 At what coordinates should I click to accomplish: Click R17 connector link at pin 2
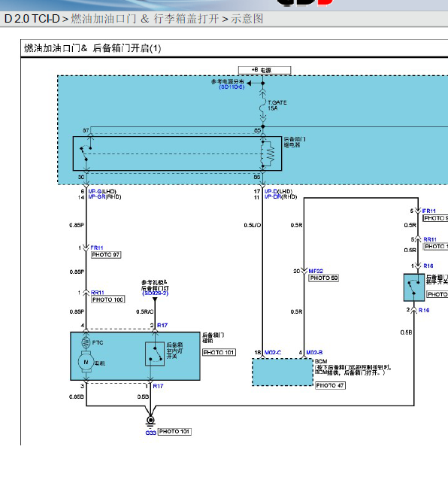pos(162,325)
